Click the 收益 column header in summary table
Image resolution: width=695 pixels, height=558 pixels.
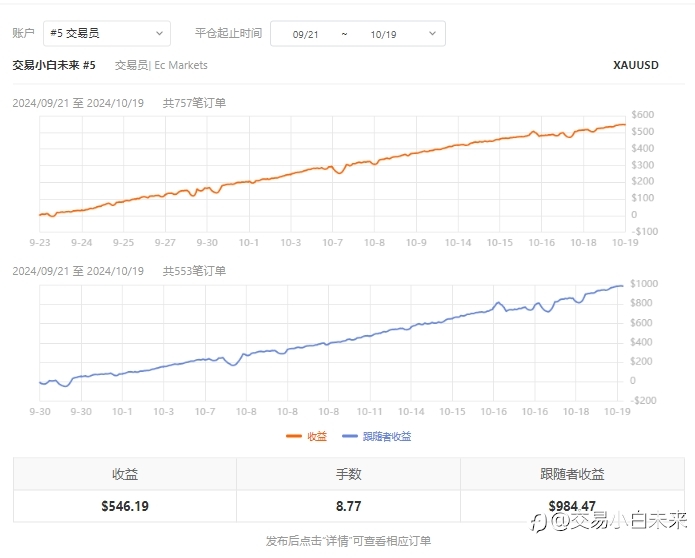coord(125,474)
